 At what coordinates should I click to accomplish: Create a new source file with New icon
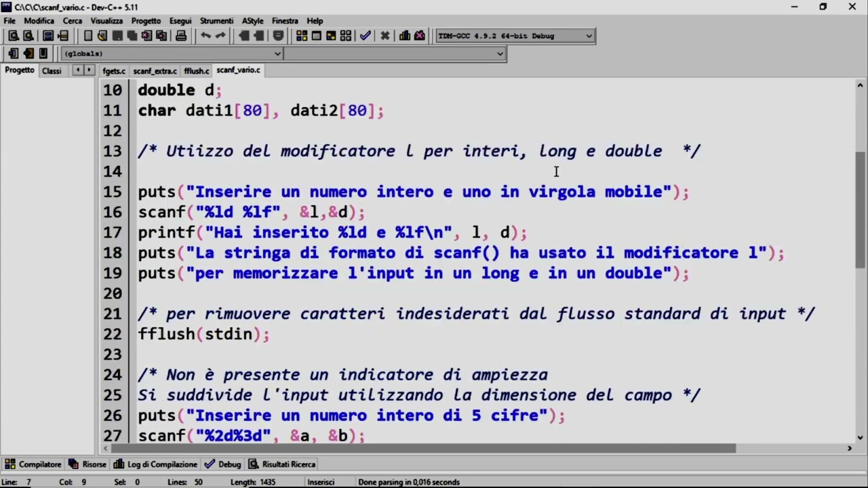pyautogui.click(x=87, y=36)
